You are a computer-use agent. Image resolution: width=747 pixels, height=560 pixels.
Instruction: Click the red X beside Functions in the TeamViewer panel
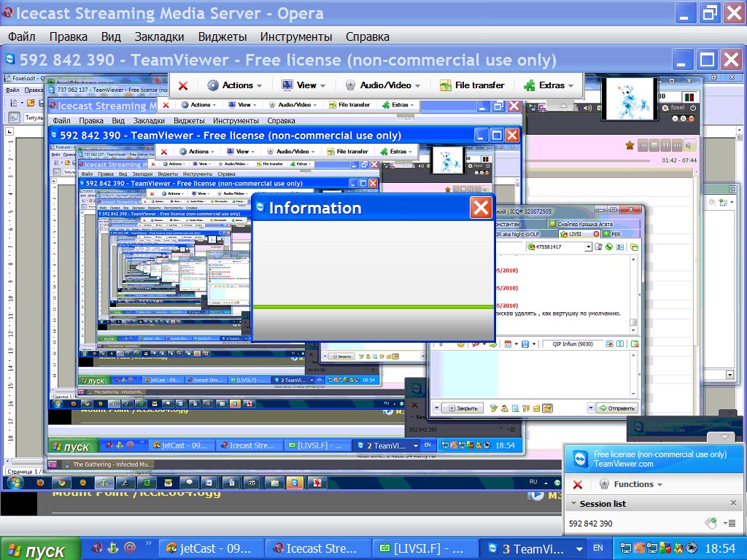pyautogui.click(x=578, y=485)
